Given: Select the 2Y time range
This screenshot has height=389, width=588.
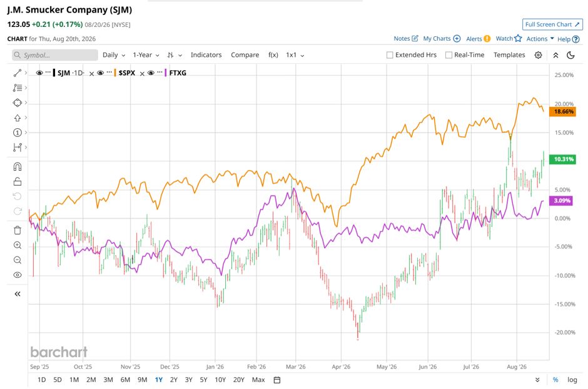Looking at the screenshot, I should click(x=174, y=380).
